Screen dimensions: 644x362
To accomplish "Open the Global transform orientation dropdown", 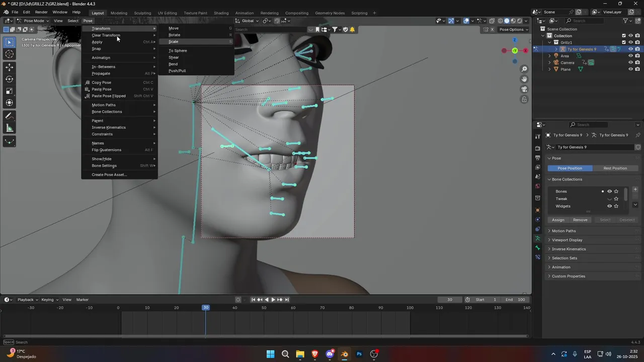I will coord(247,21).
